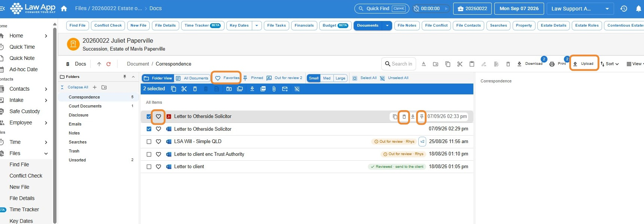The width and height of the screenshot is (644, 224).
Task: Pin the first Letter to Otherside Solicitor row
Action: coord(422,117)
